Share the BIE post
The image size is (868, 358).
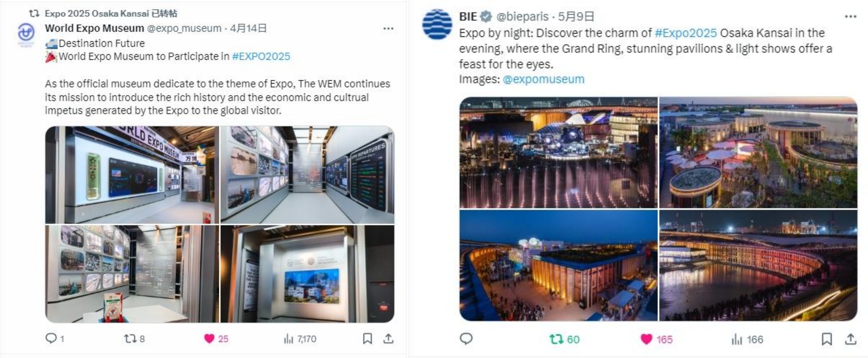(x=851, y=339)
